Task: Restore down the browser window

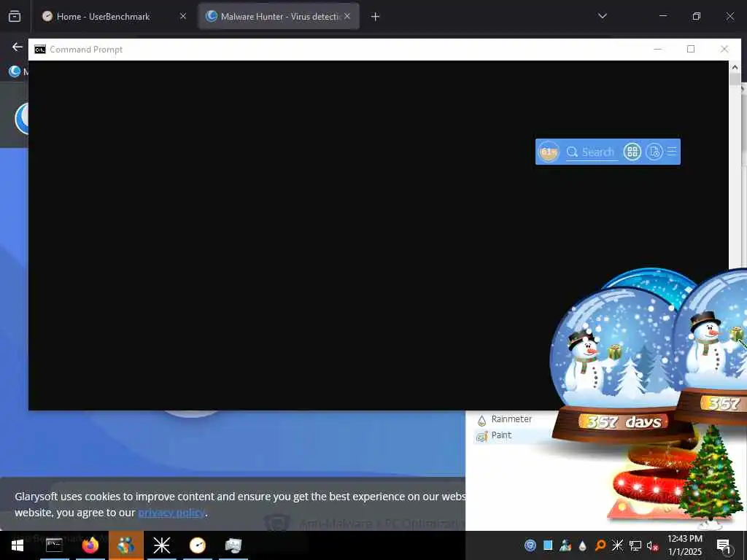Action: [696, 16]
